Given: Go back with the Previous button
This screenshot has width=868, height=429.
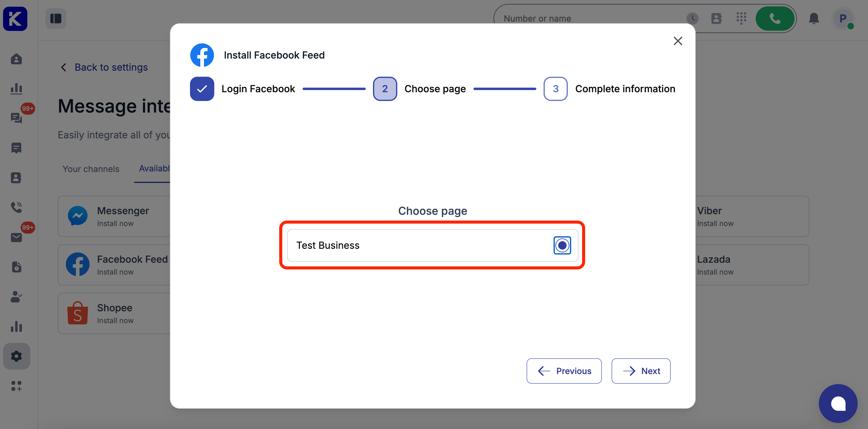Looking at the screenshot, I should (x=564, y=371).
